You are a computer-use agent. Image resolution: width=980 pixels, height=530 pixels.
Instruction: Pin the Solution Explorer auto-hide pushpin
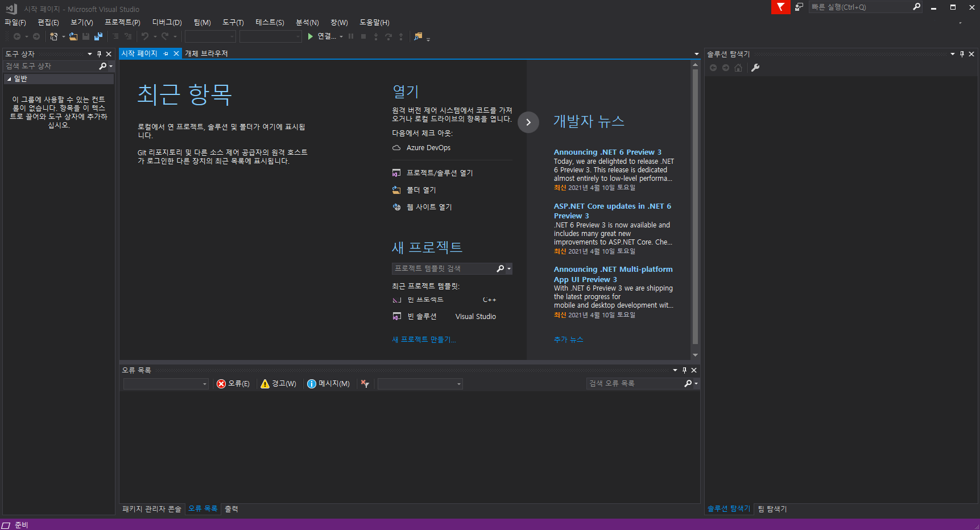[962, 54]
